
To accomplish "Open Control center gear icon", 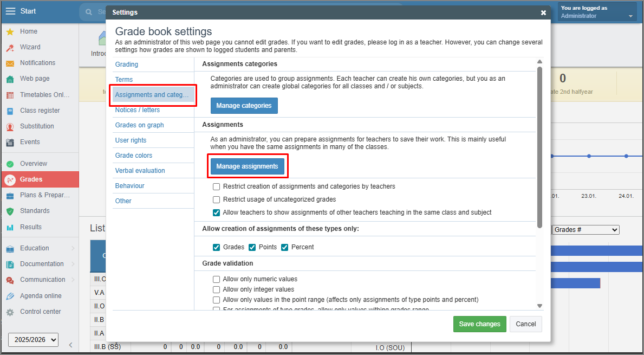I will tap(10, 312).
